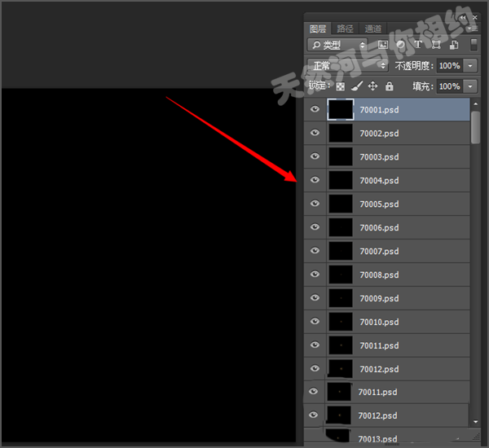Click the layers panel scrollbar thumb
The width and height of the screenshot is (489, 448).
point(476,128)
